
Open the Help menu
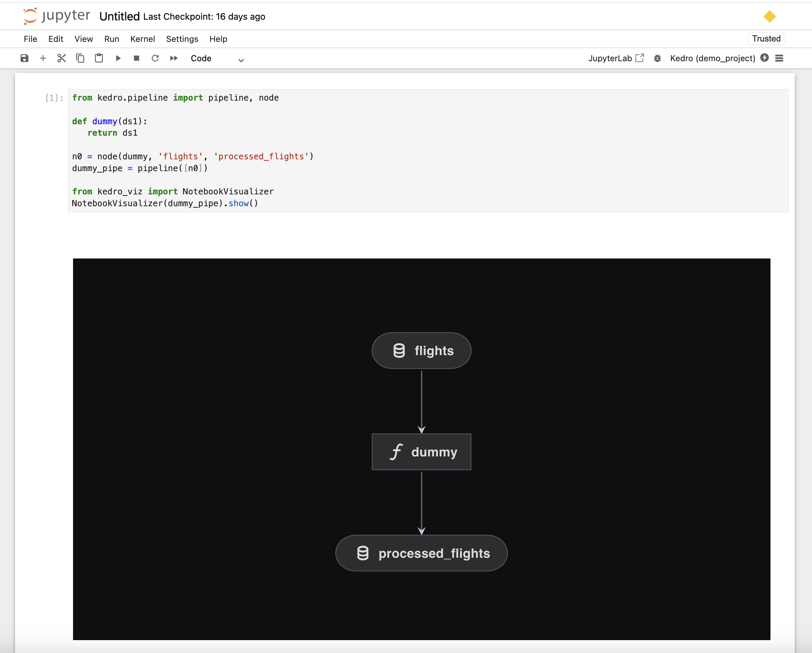(x=218, y=39)
